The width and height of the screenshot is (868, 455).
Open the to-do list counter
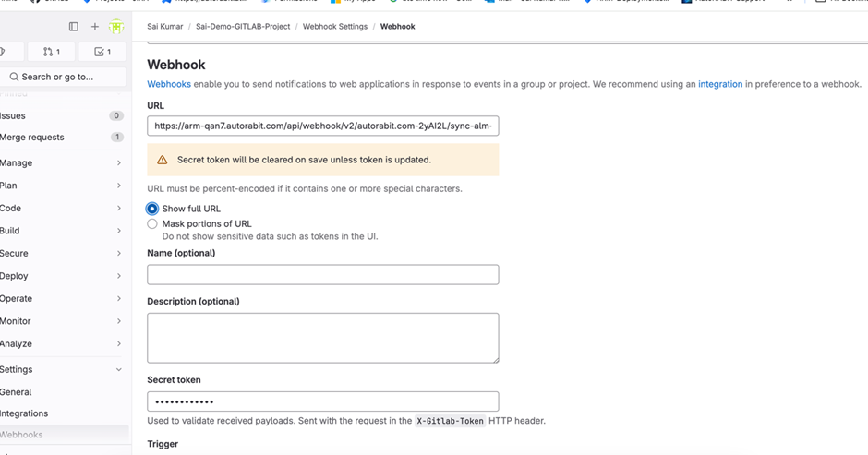tap(102, 53)
